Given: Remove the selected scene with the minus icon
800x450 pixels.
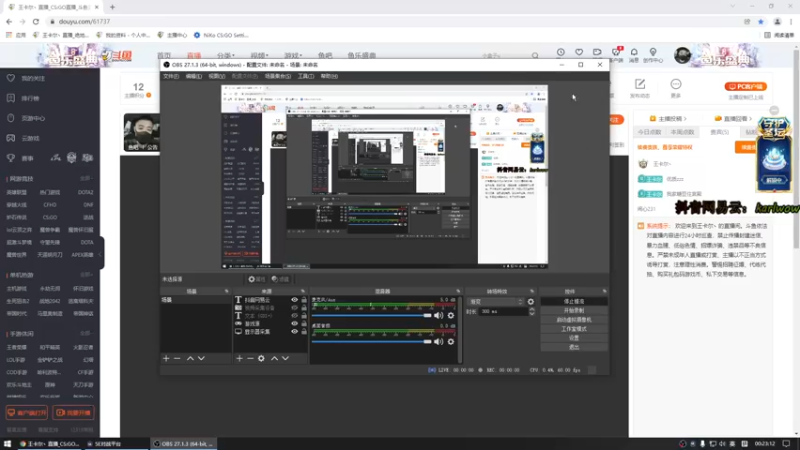Looking at the screenshot, I should [x=177, y=359].
